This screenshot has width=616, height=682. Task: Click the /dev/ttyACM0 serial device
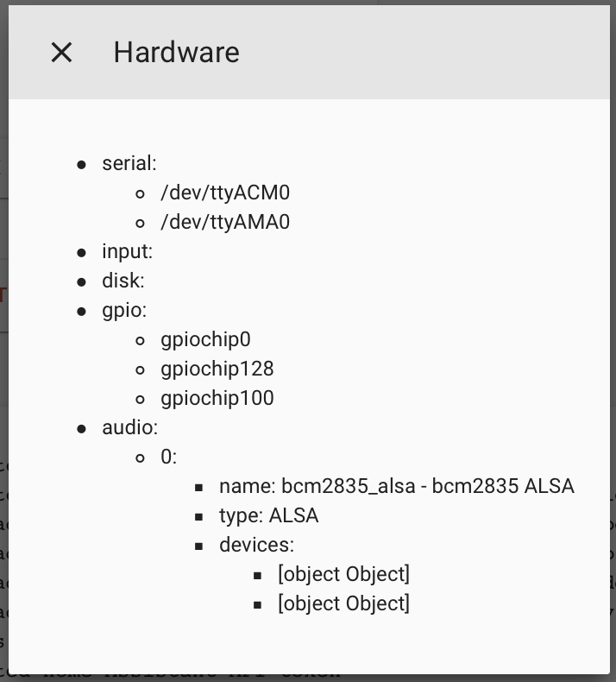click(225, 193)
